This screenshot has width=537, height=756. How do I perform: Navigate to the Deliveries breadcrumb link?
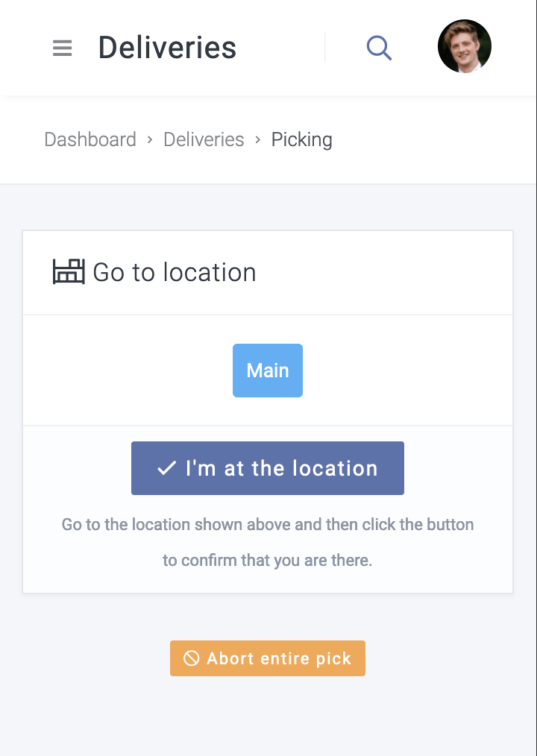204,139
